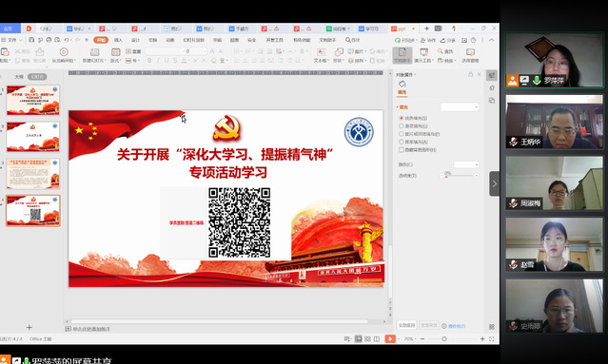Screen dimensions: 608x364
Task: Switch to Reading view in status bar
Action: pyautogui.click(x=377, y=339)
